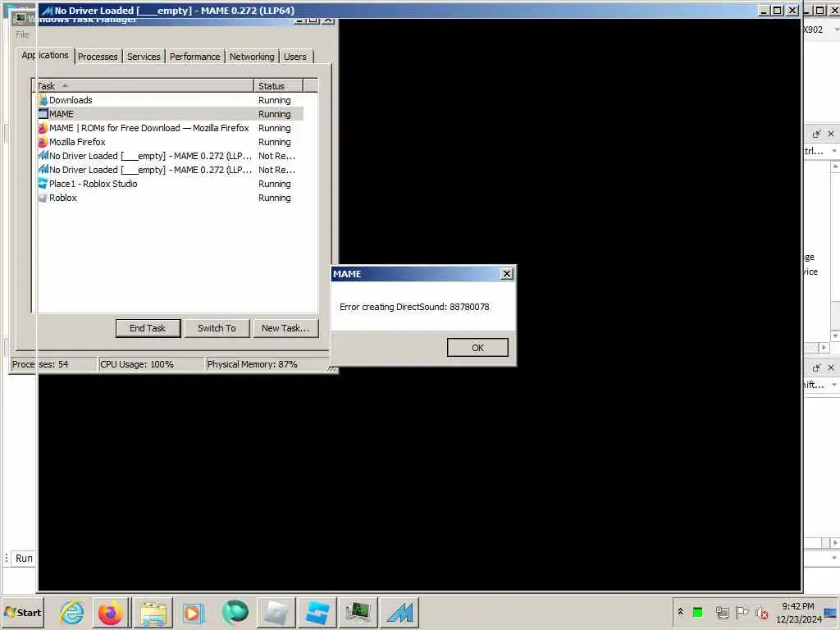Select 'MAME | ROMs for Free Download' Firefox task
The width and height of the screenshot is (840, 630).
171,128
